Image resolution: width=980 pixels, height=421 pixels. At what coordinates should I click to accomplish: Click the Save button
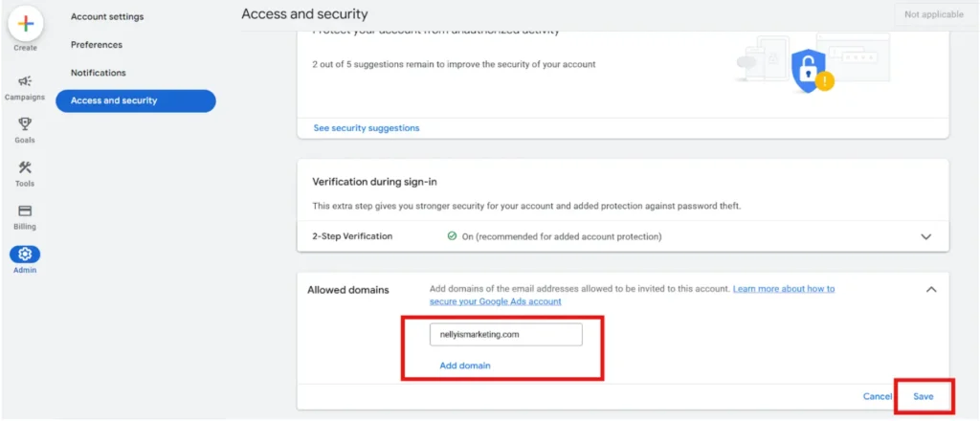pos(924,397)
